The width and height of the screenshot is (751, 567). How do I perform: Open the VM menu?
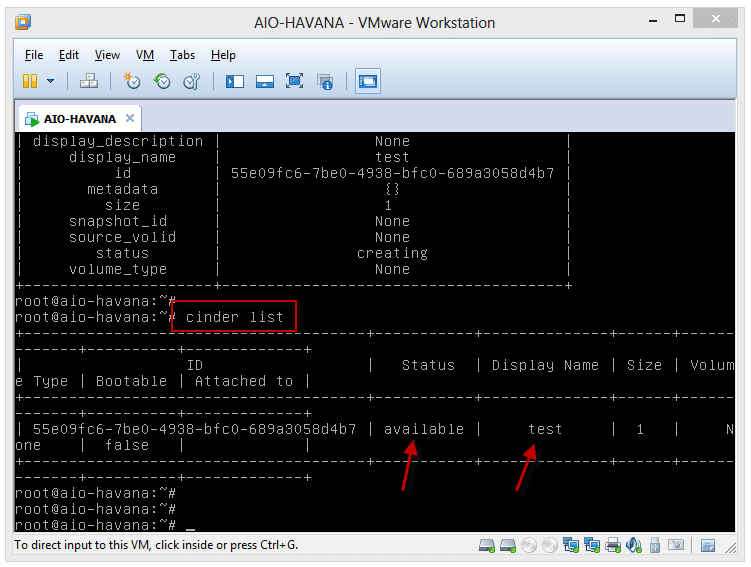coord(145,55)
